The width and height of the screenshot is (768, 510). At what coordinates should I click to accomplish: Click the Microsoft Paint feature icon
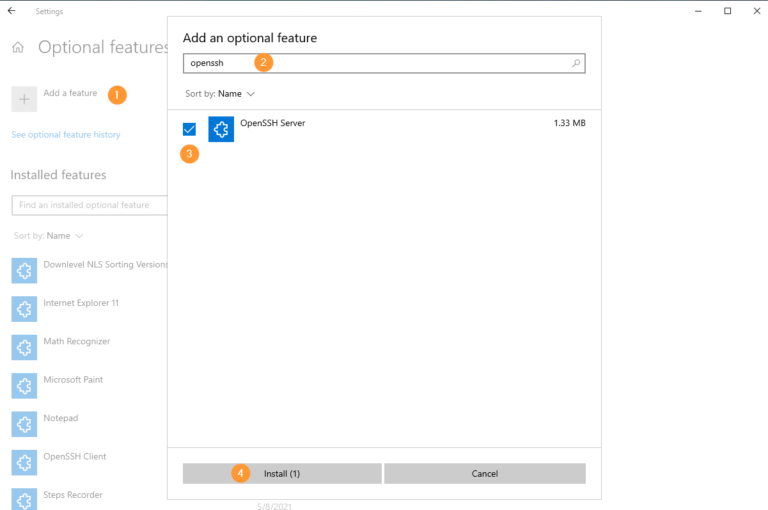[x=24, y=386]
